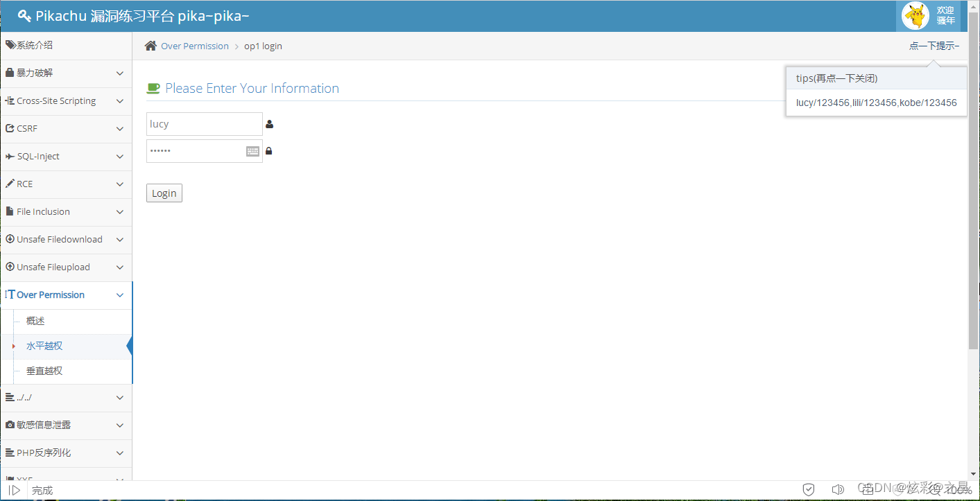The height and width of the screenshot is (501, 980).
Task: Click the lucy/123456 credentials tip text
Action: click(x=877, y=103)
